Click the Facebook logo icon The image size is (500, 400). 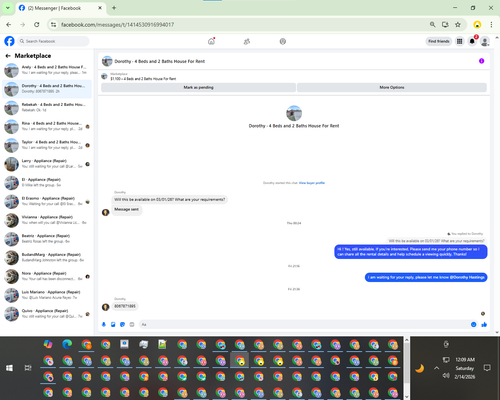9,41
